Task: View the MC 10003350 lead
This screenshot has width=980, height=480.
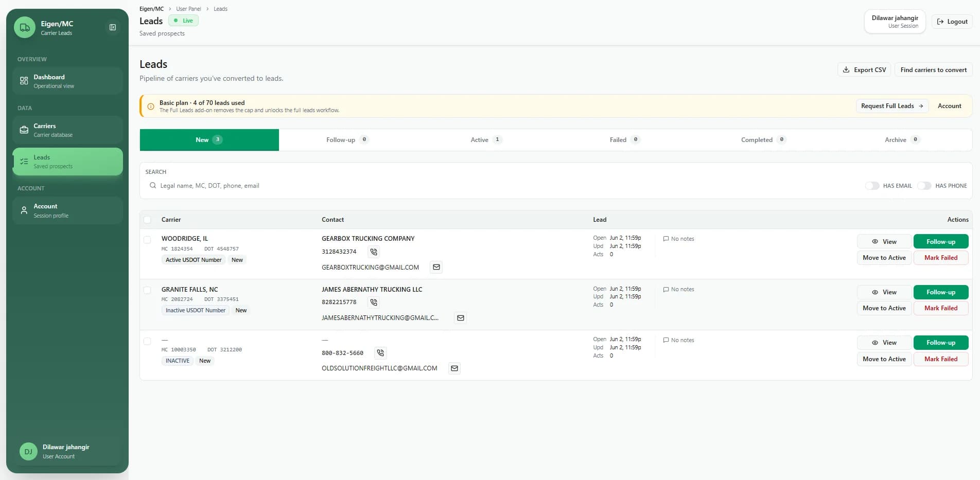Action: 884,343
